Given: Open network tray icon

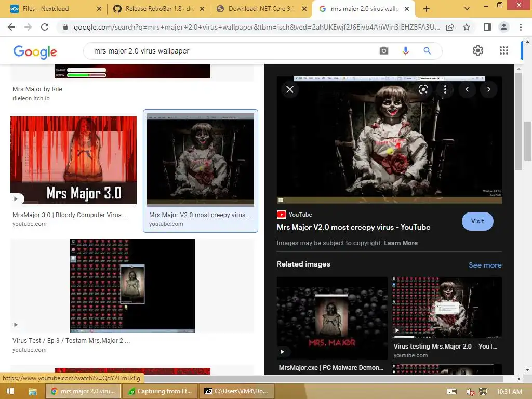Looking at the screenshot, I should 483,392.
